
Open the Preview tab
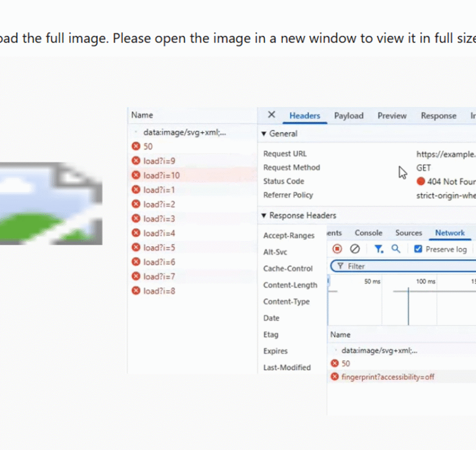[392, 116]
